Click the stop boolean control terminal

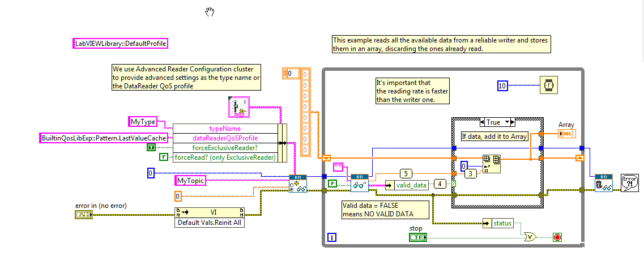tap(418, 237)
